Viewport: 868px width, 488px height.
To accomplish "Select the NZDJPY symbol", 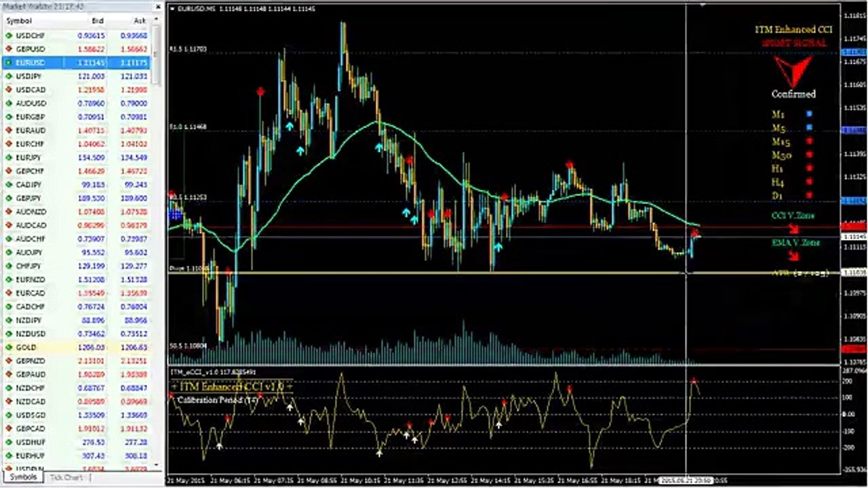I will coord(29,321).
